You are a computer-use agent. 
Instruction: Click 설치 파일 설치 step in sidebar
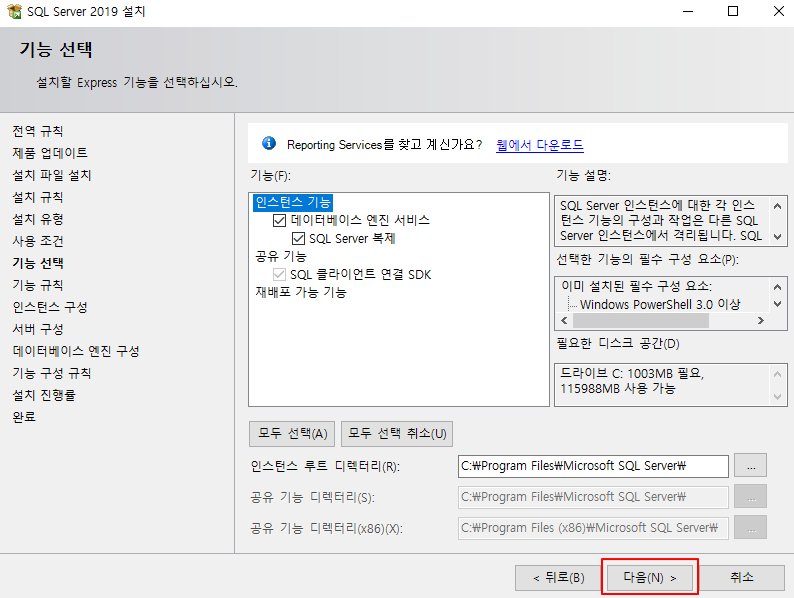(52, 175)
